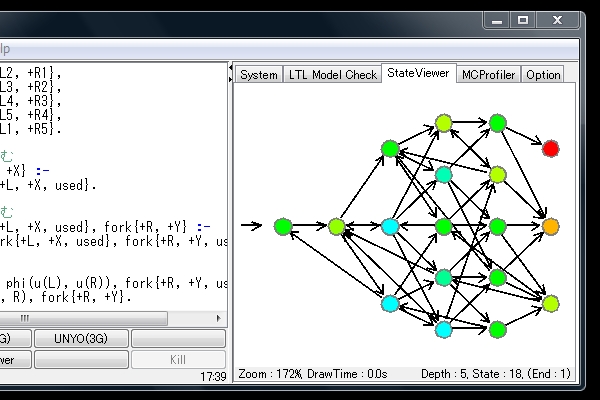This screenshot has height=400, width=600.
Task: Switch to the System tab
Action: point(259,75)
